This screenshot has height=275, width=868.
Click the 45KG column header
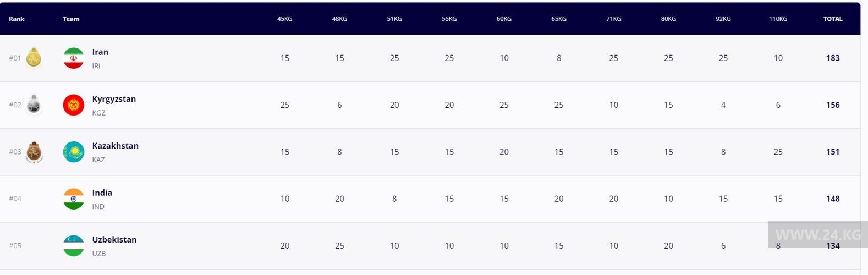(284, 19)
